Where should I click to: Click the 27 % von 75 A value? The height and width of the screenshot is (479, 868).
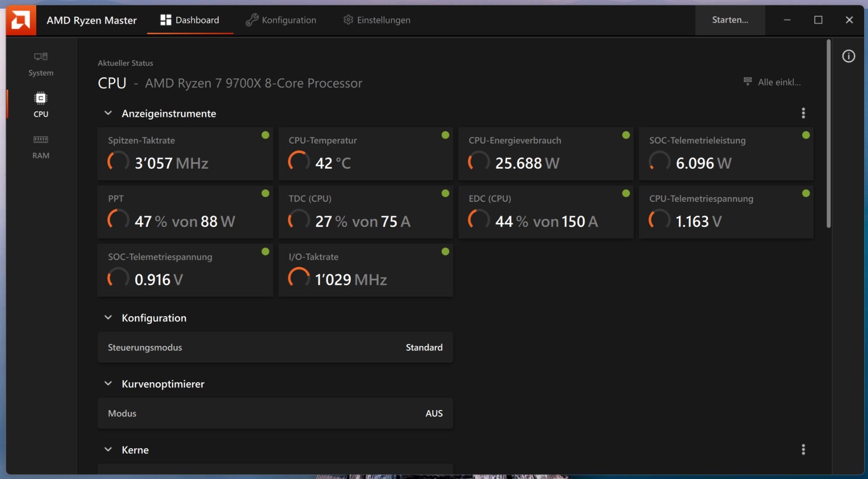(x=363, y=222)
